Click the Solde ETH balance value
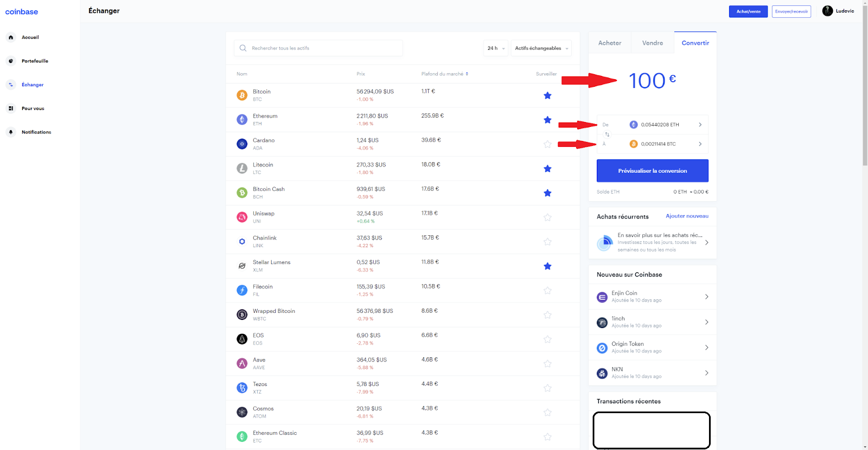 click(691, 192)
